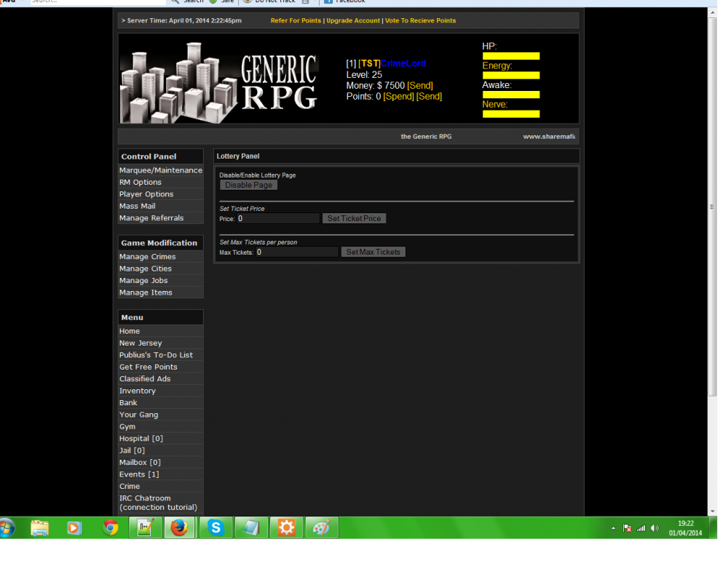
Task: Click the Max Tickets input field
Action: [x=296, y=252]
